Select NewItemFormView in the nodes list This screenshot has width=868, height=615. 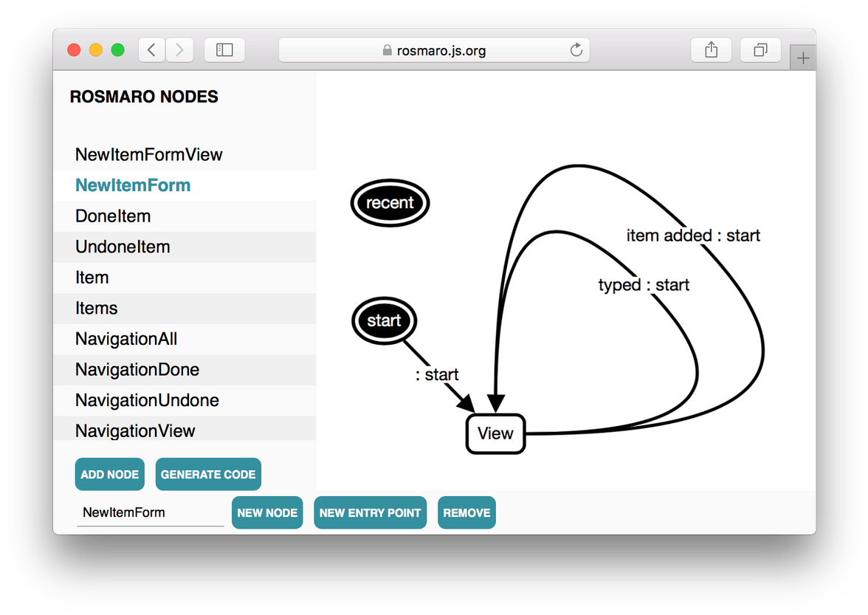point(149,155)
